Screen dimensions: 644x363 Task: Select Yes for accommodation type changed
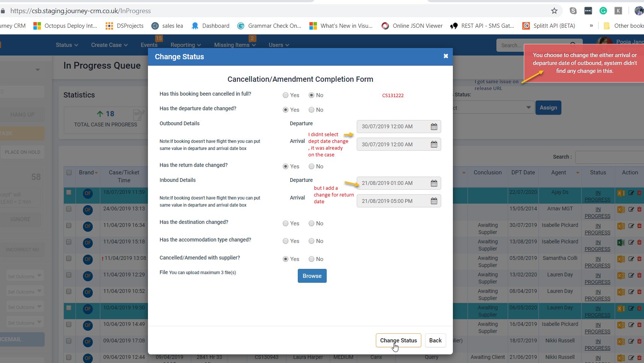pyautogui.click(x=286, y=241)
